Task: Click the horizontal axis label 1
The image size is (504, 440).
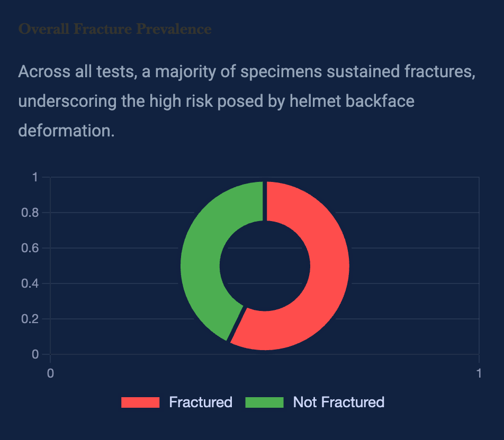Action: 479,373
